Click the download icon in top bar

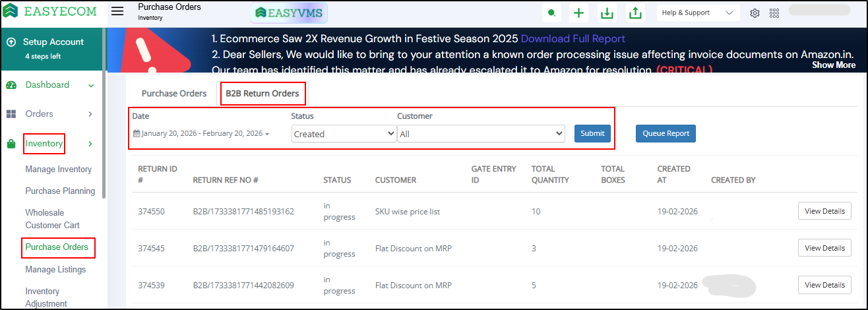pos(605,13)
